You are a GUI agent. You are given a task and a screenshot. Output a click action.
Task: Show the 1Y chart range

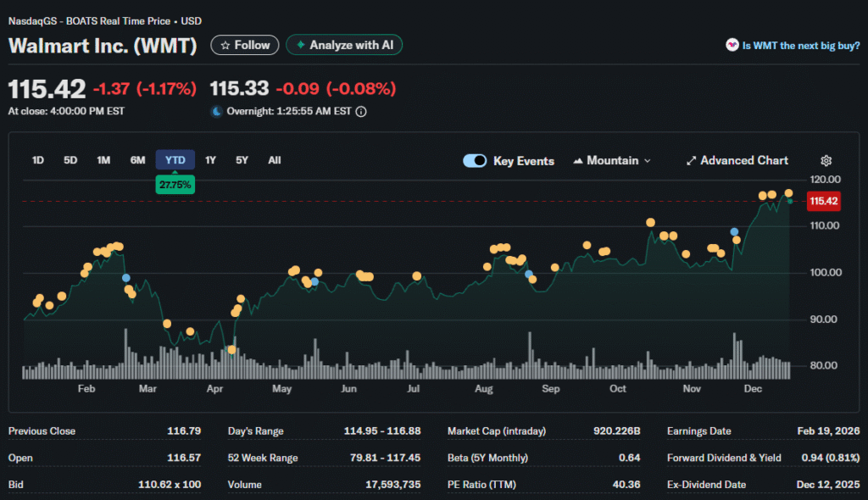(x=210, y=160)
